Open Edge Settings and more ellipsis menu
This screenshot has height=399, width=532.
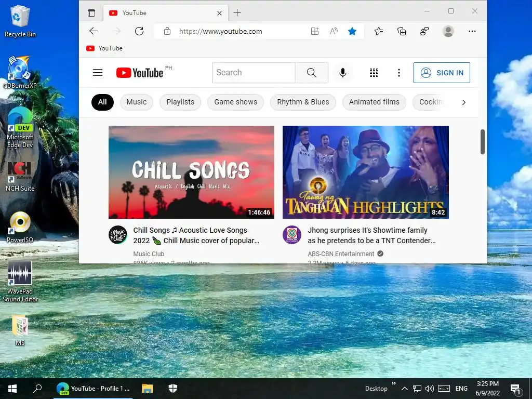472,31
